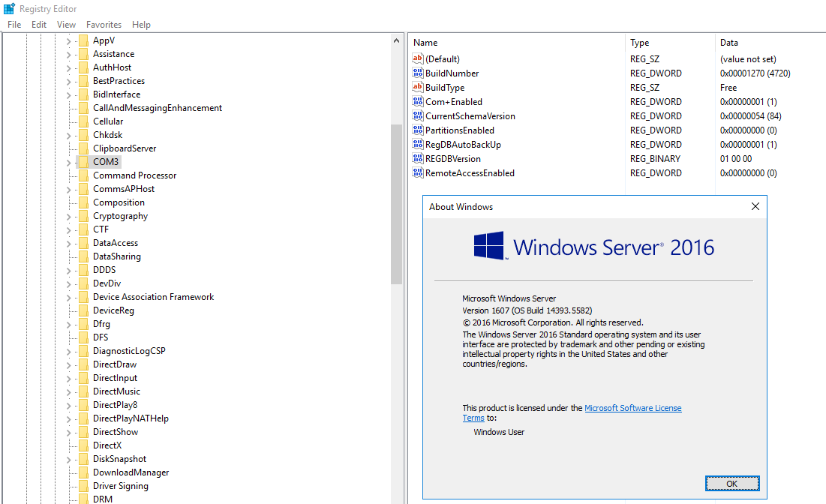Expand the AuthHost key
The height and width of the screenshot is (504, 826).
68,68
